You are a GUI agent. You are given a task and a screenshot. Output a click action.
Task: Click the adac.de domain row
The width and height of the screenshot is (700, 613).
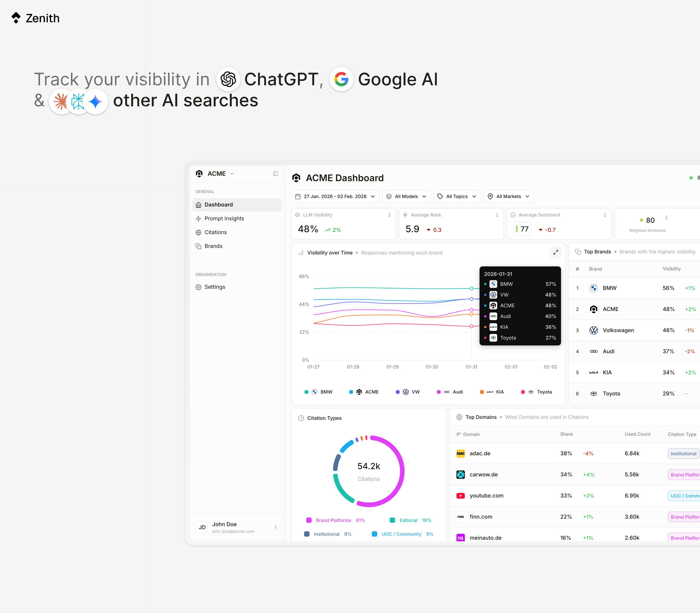pyautogui.click(x=480, y=454)
